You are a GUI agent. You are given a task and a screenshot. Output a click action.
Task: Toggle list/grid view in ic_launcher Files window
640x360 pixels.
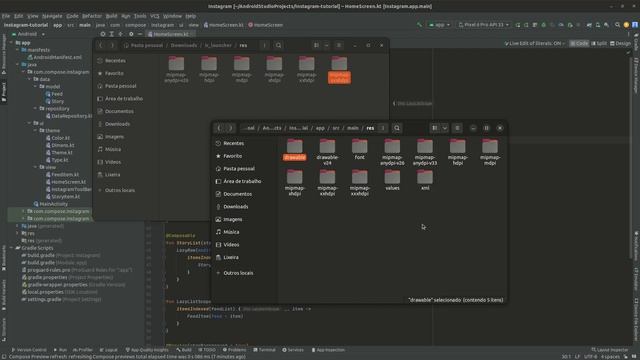click(316, 45)
